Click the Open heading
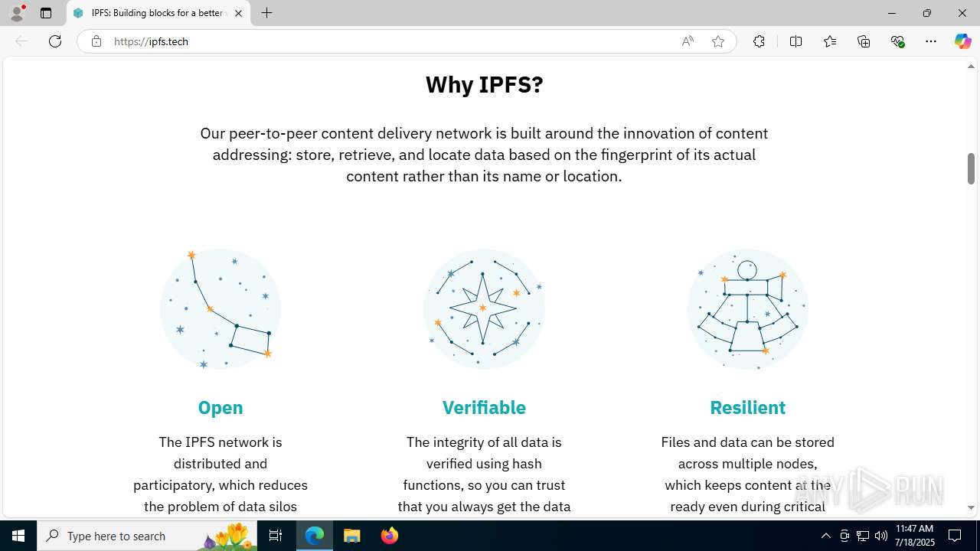The height and width of the screenshot is (551, 980). click(220, 407)
